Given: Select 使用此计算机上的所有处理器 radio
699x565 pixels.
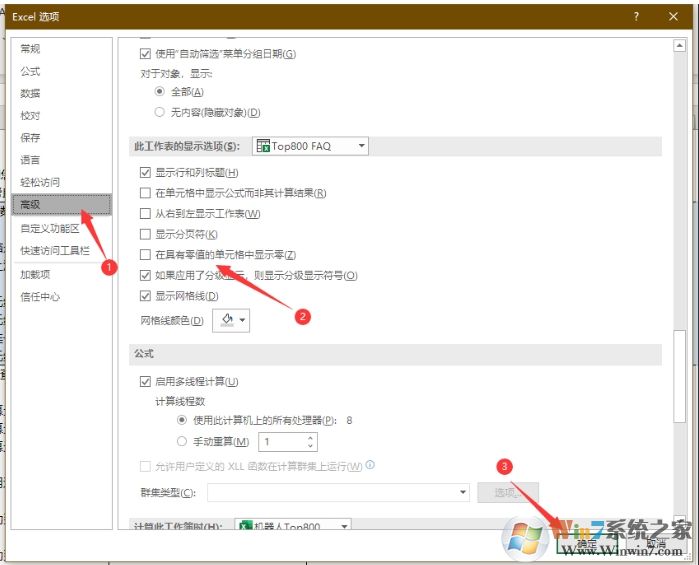Looking at the screenshot, I should pos(182,420).
